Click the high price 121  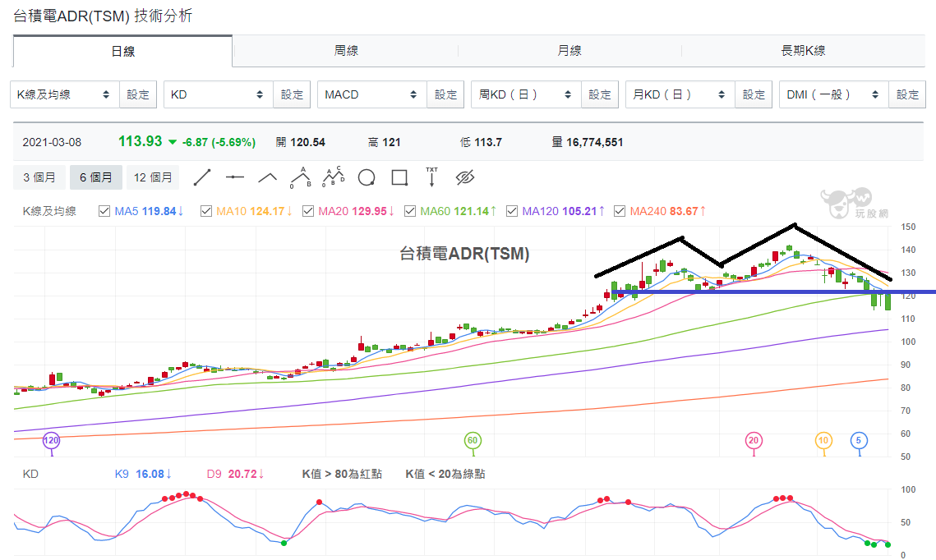tap(392, 142)
